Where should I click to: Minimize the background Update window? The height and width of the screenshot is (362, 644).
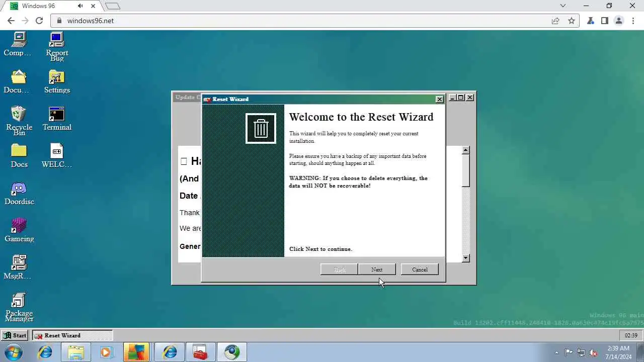click(452, 98)
